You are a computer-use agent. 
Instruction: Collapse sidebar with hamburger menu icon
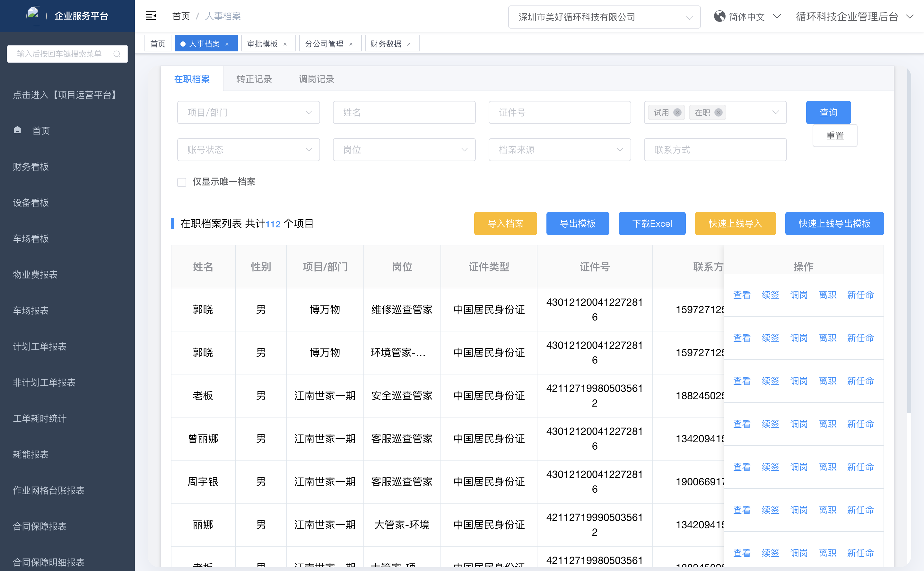151,16
